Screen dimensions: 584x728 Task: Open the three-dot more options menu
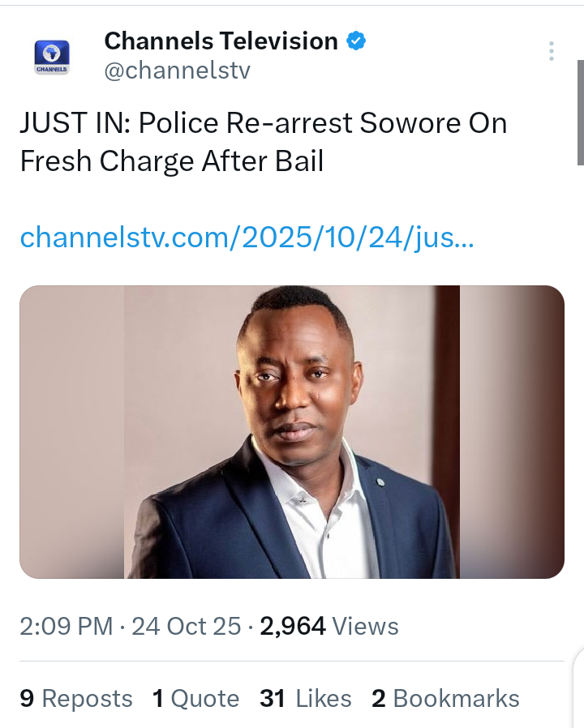[551, 51]
